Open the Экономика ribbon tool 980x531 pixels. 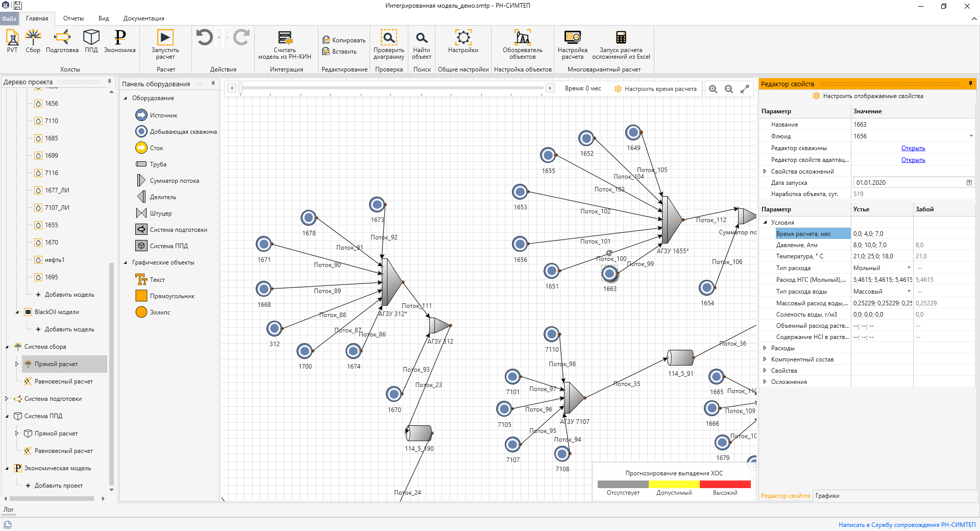(120, 41)
